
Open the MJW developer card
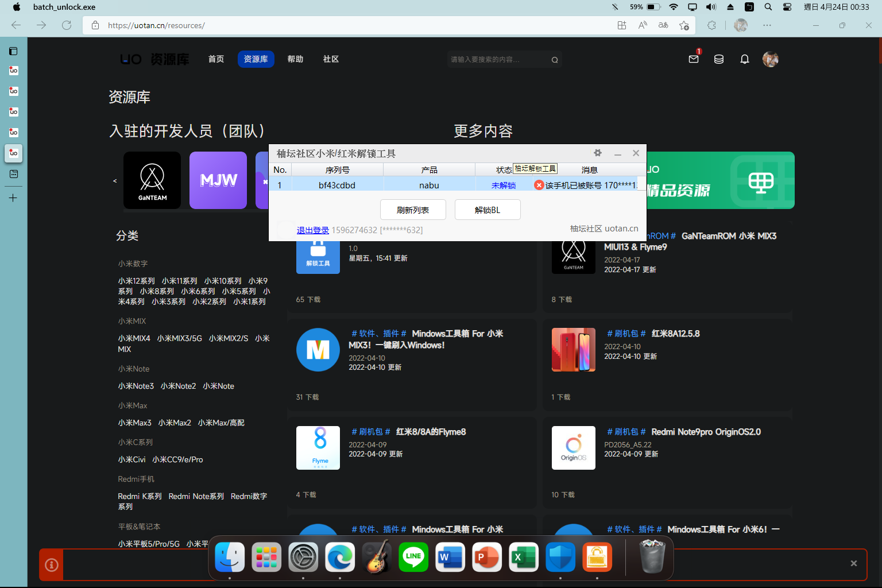pyautogui.click(x=218, y=180)
